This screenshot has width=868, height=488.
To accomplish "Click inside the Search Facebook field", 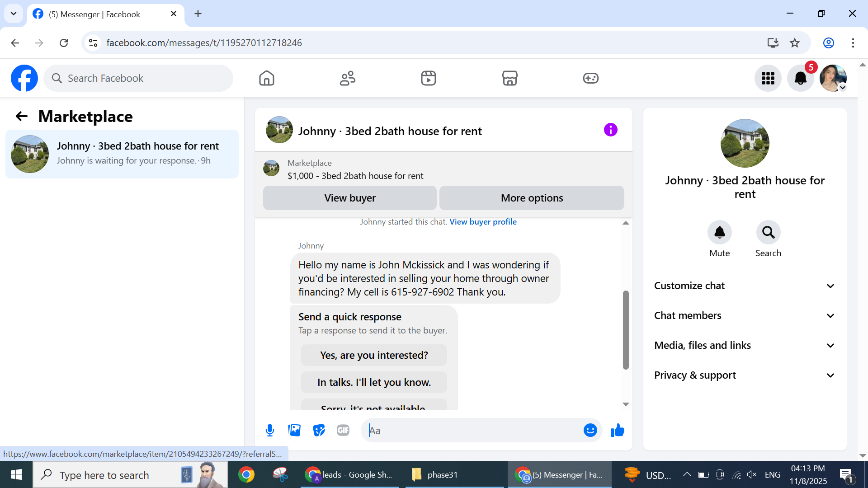I will click(x=138, y=78).
